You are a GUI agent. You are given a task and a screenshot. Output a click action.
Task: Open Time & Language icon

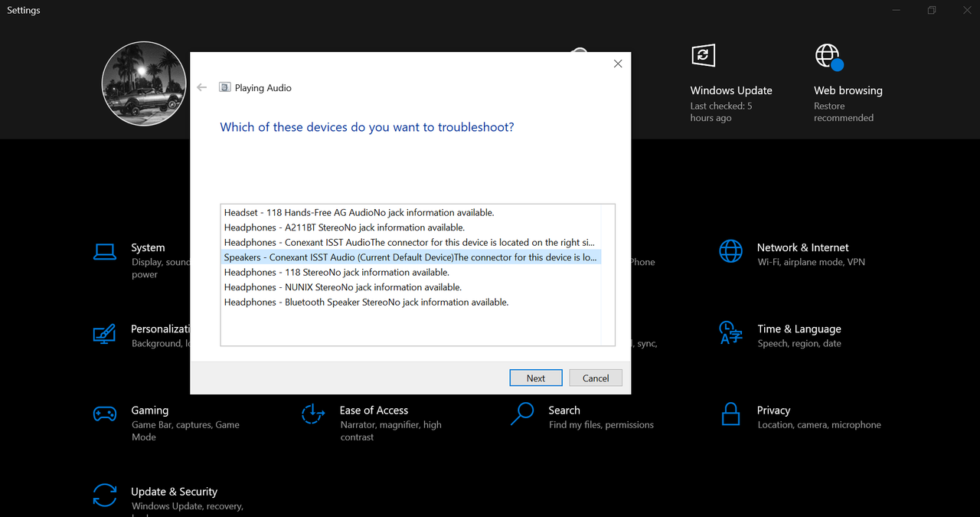click(x=730, y=333)
